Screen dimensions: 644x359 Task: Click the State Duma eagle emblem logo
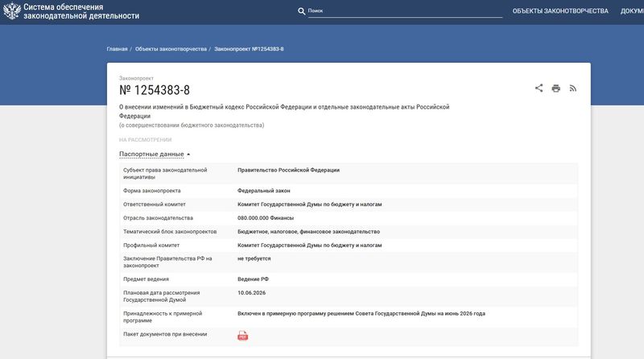tap(12, 11)
